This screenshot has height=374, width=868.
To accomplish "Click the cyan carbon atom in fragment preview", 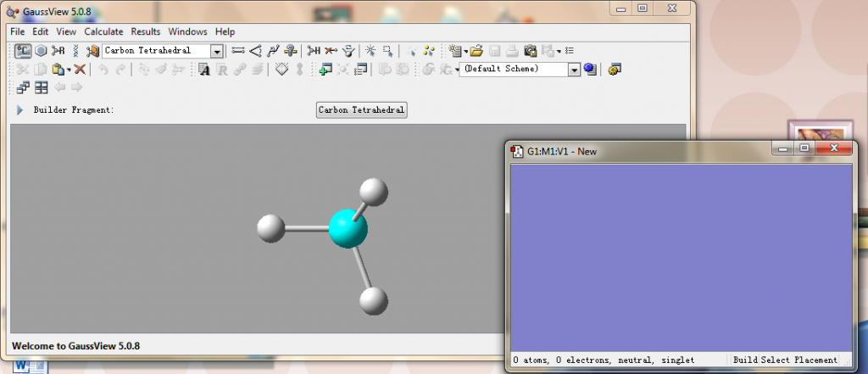I will [348, 228].
